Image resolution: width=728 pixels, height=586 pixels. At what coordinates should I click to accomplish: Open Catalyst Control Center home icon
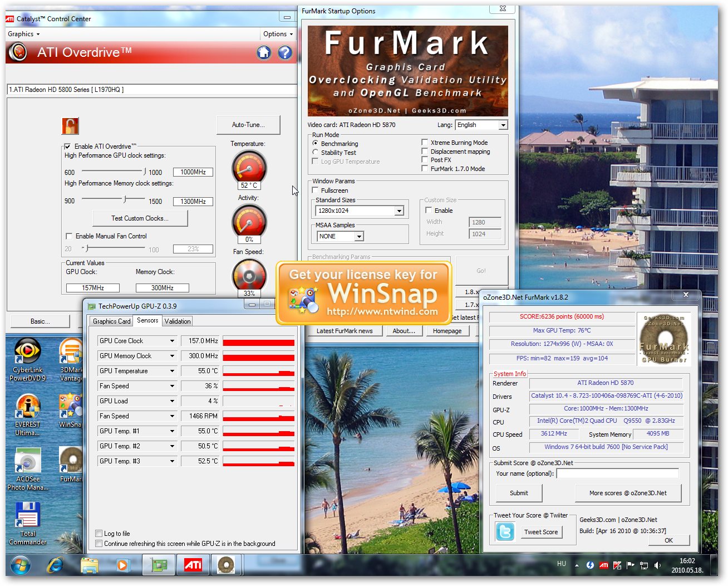[264, 52]
